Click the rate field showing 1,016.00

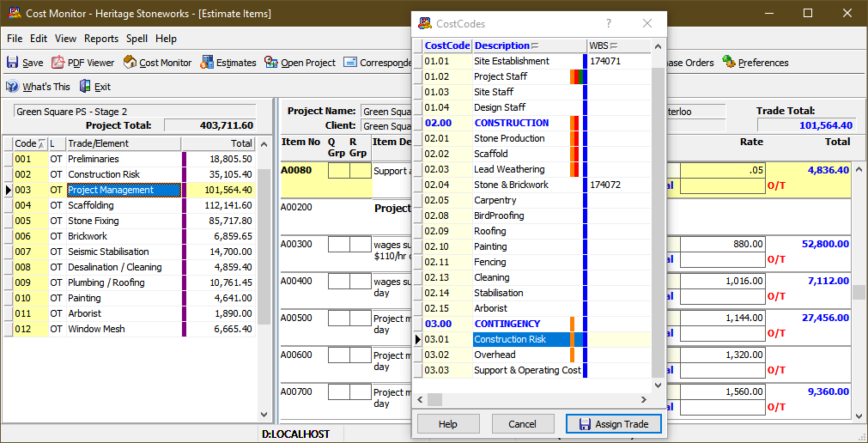(724, 282)
